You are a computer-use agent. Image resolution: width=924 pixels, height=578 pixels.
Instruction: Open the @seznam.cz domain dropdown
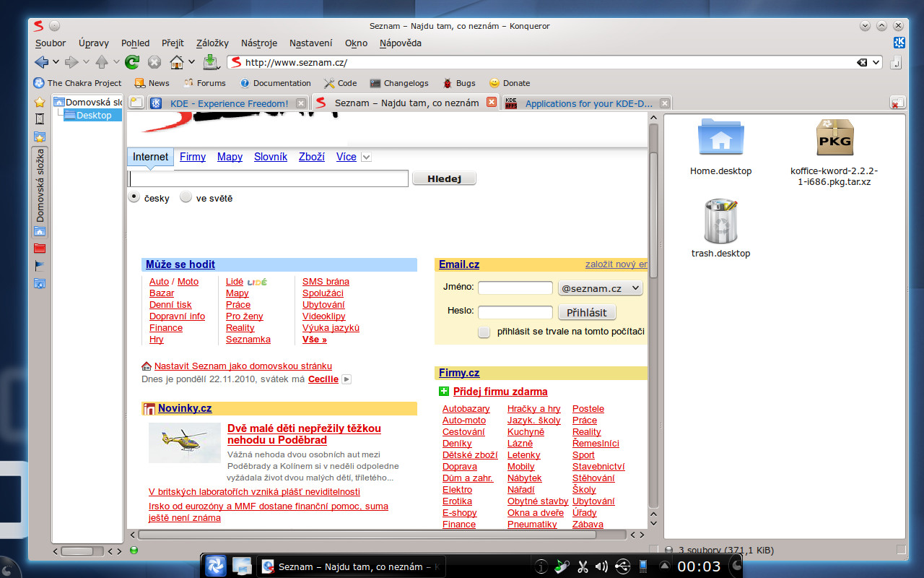[600, 288]
